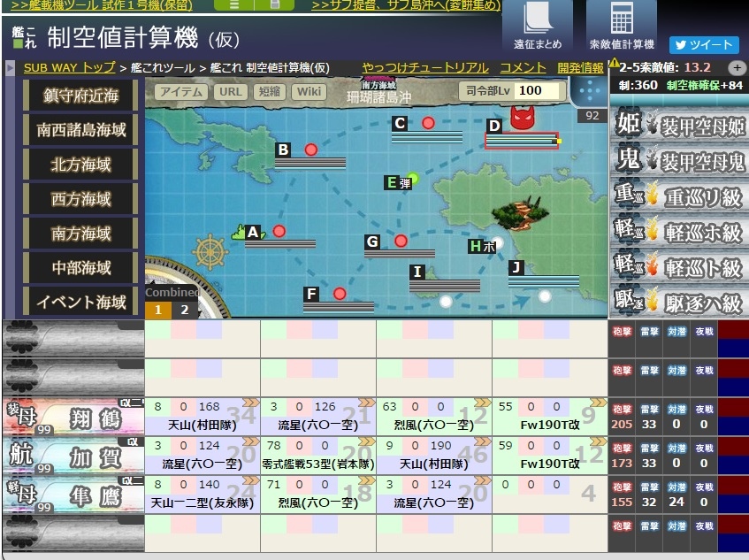Select the 北方海域 area
Screen dimensions: 749x560
tap(80, 165)
